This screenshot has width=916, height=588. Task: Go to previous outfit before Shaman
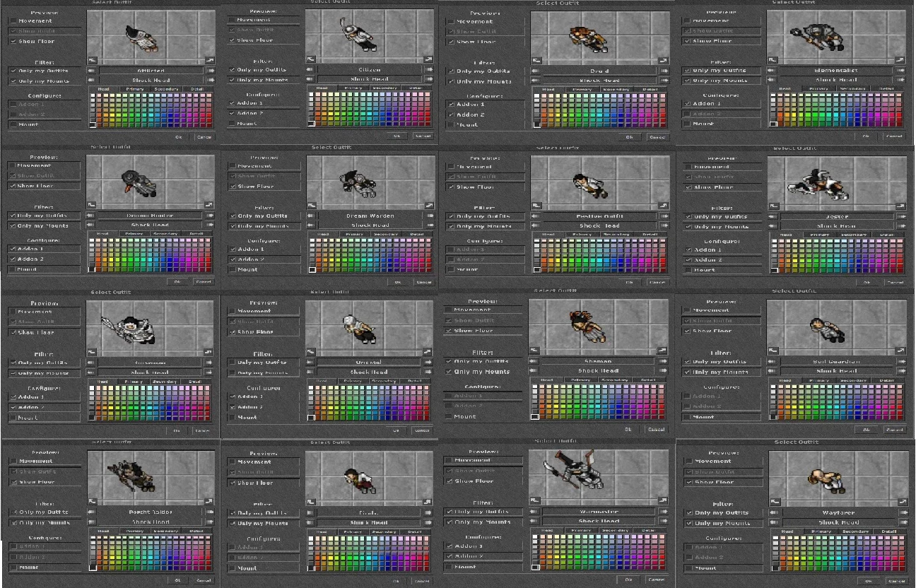534,361
